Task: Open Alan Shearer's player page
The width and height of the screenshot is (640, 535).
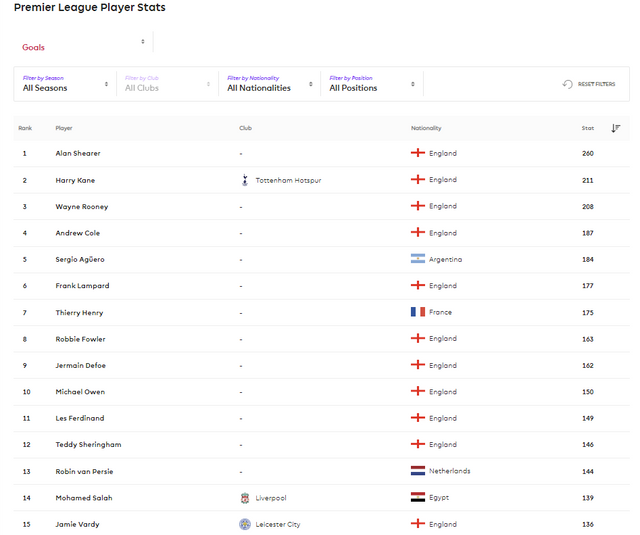Action: point(78,153)
